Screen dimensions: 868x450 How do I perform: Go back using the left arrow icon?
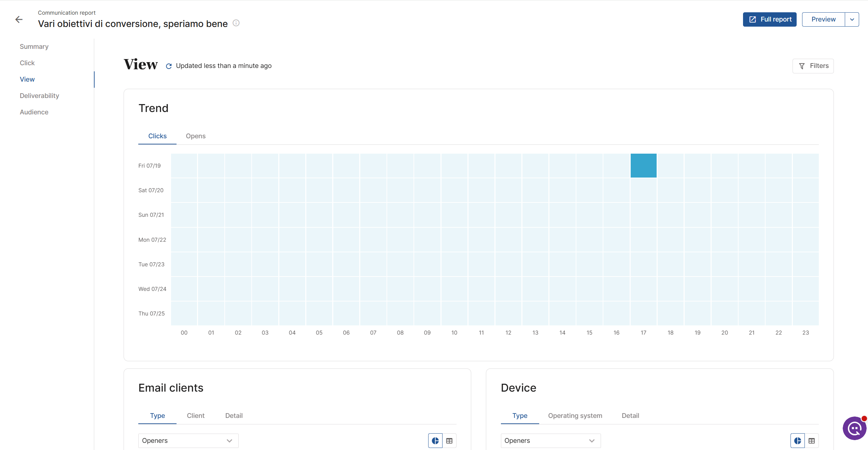[x=19, y=19]
